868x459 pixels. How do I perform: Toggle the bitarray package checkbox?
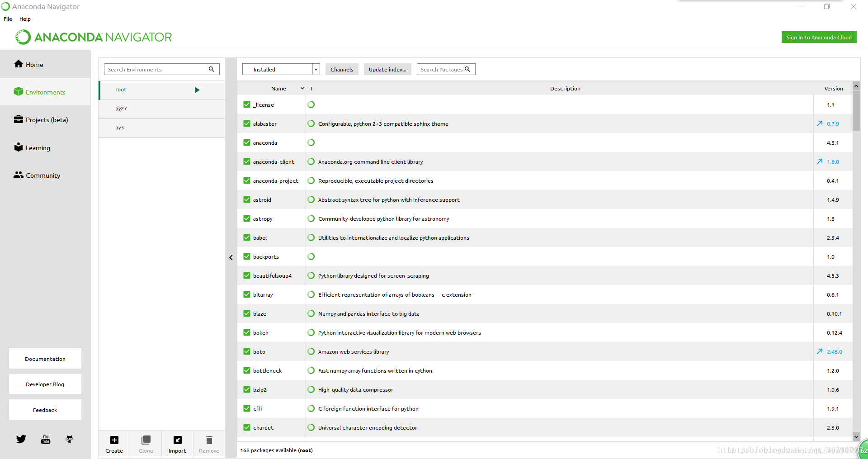click(247, 294)
